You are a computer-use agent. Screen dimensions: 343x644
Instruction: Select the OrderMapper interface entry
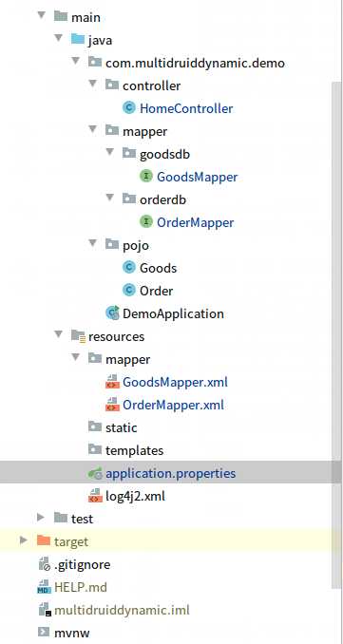tap(196, 222)
